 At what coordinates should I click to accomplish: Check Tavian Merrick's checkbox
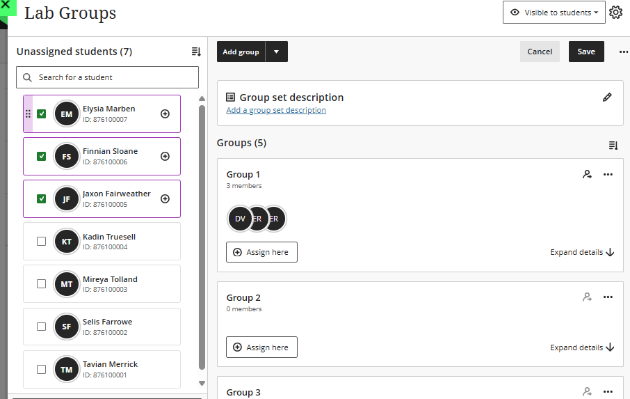pos(41,369)
